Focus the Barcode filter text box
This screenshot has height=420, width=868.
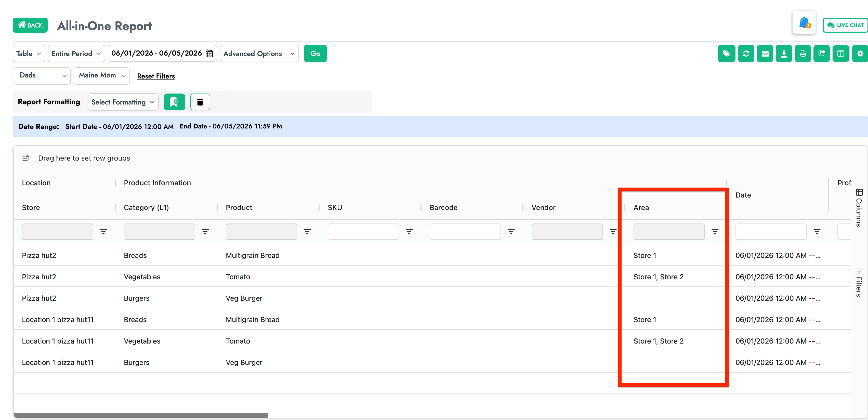click(465, 232)
